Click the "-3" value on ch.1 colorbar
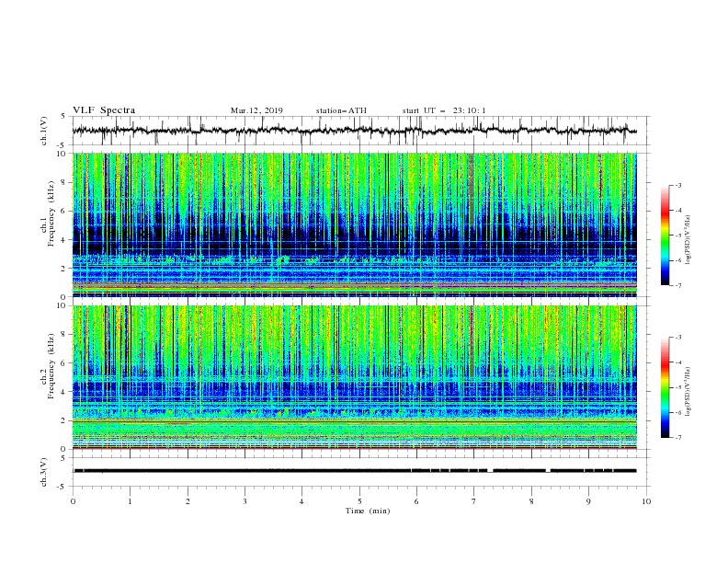This screenshot has height=563, width=728. pyautogui.click(x=678, y=185)
